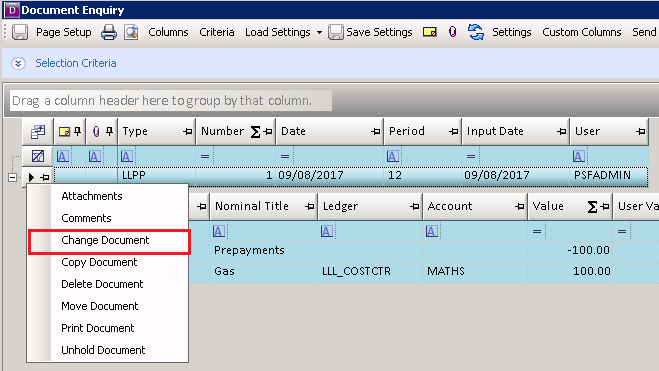Click the Custom Columns toolbar button
Image resolution: width=659 pixels, height=371 pixels.
tap(582, 32)
